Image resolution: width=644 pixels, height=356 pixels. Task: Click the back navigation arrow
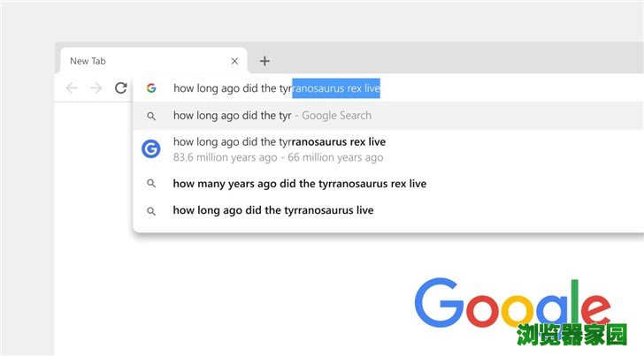pos(72,88)
